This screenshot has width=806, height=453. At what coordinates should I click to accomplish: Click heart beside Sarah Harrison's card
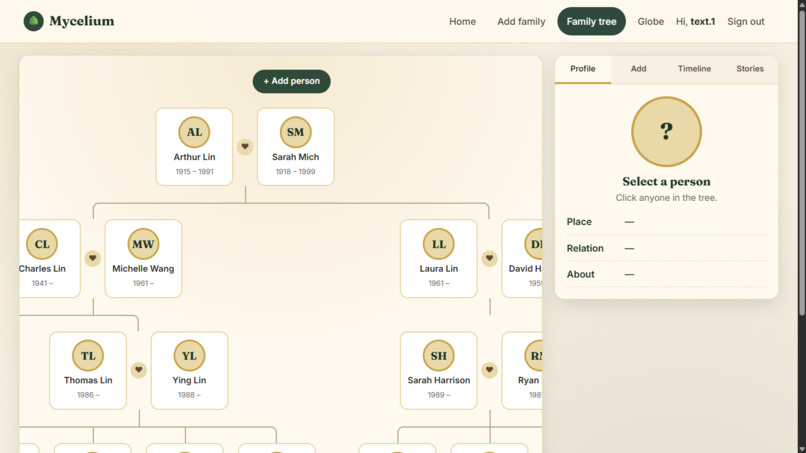click(489, 370)
